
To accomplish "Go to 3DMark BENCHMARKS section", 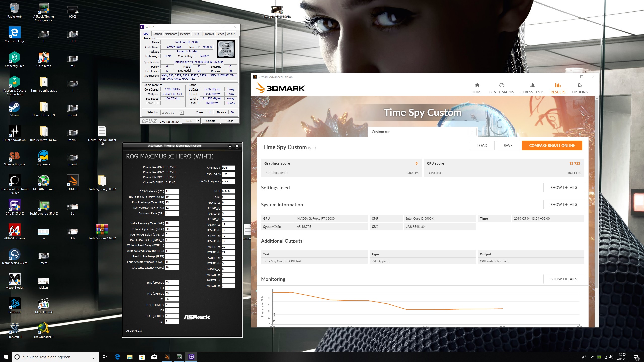I will point(501,88).
